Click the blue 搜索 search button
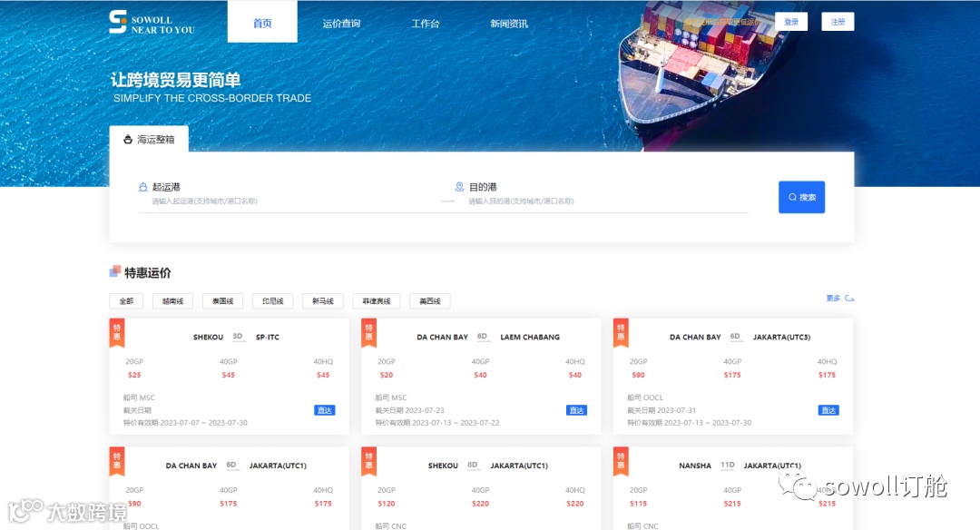The width and height of the screenshot is (980, 530). click(x=802, y=197)
